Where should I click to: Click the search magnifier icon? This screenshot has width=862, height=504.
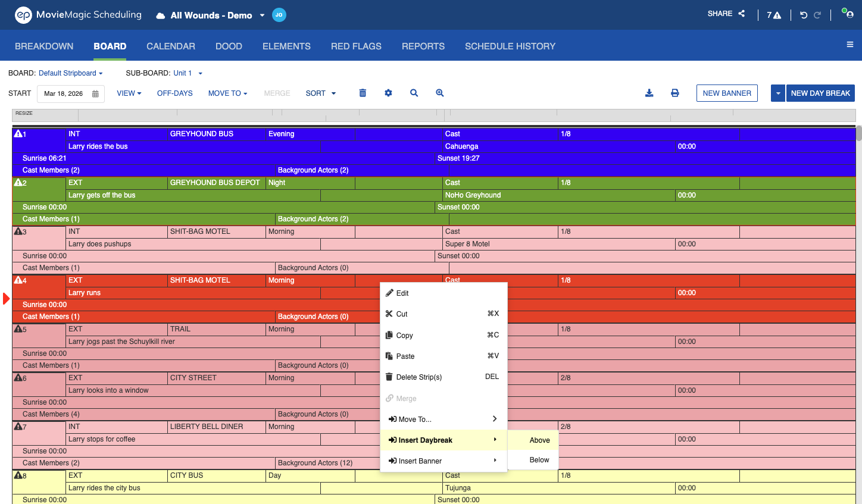click(414, 93)
